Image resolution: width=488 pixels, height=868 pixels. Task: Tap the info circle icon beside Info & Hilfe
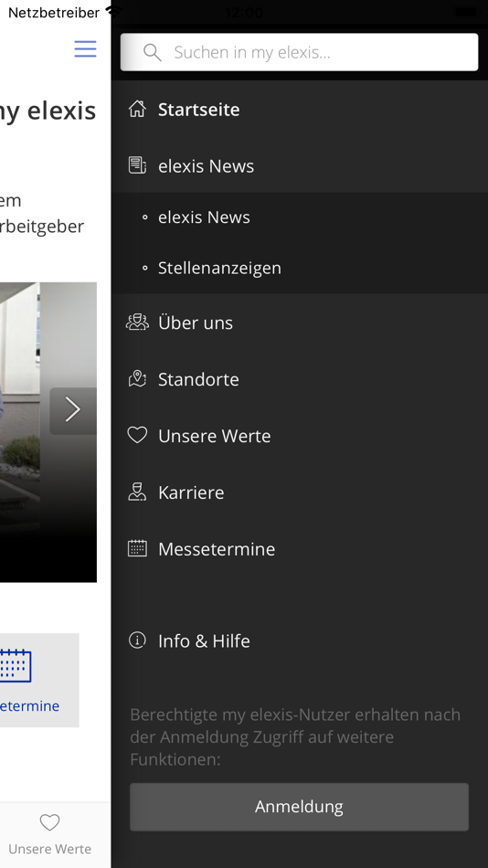[137, 640]
